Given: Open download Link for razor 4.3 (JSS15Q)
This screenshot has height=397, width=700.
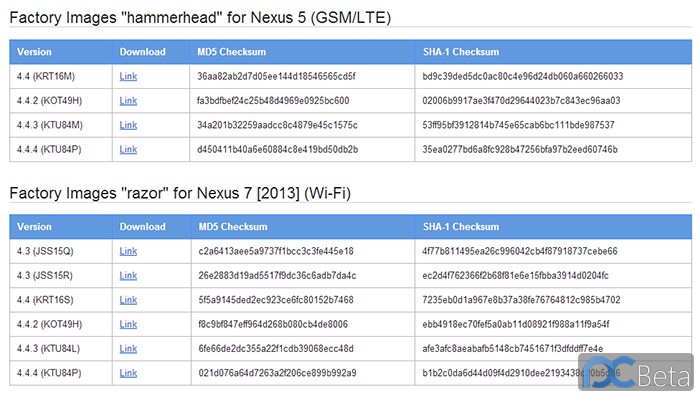Looking at the screenshot, I should pos(128,251).
